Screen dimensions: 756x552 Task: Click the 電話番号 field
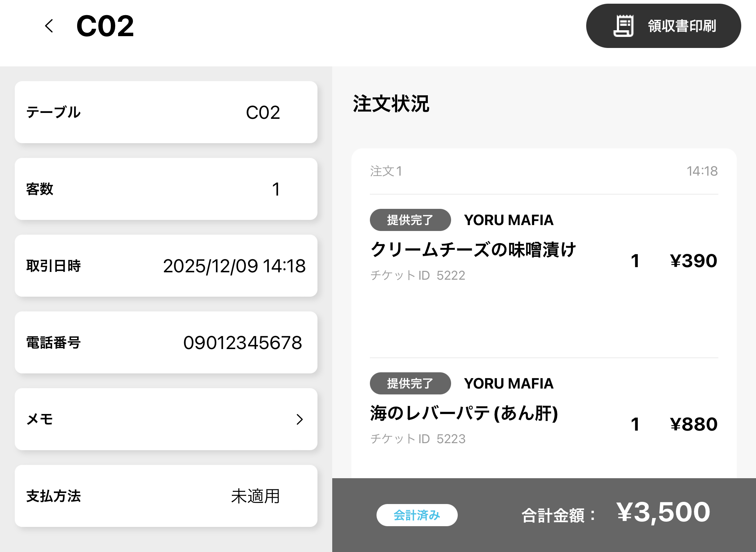coord(166,342)
